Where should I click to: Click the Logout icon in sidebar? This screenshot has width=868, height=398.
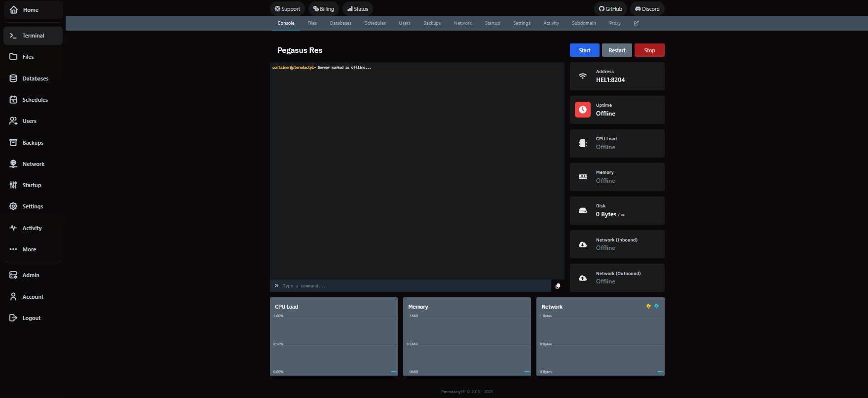13,318
